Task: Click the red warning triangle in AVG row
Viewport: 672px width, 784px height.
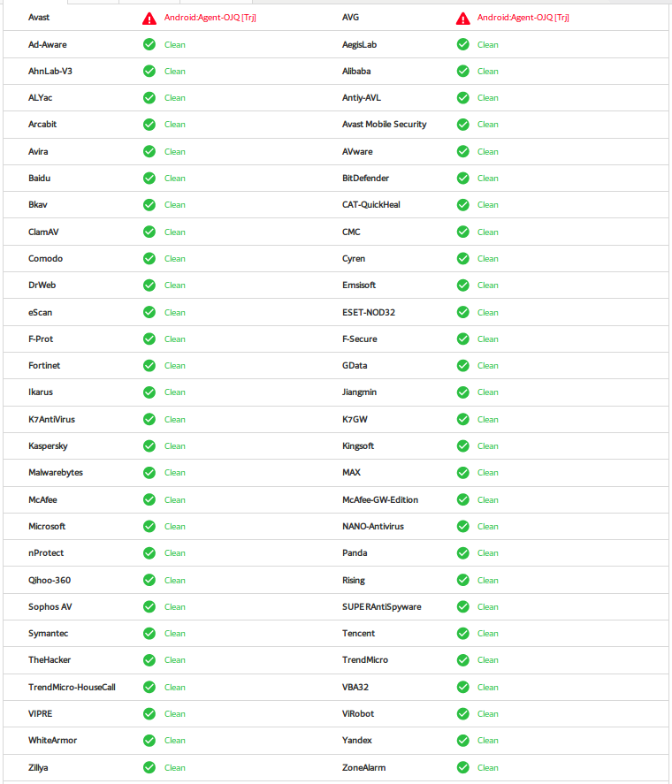Action: pos(462,18)
